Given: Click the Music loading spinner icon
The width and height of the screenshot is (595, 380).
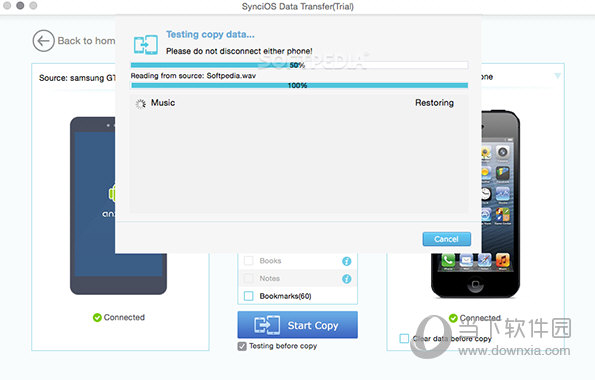Looking at the screenshot, I should (x=141, y=104).
